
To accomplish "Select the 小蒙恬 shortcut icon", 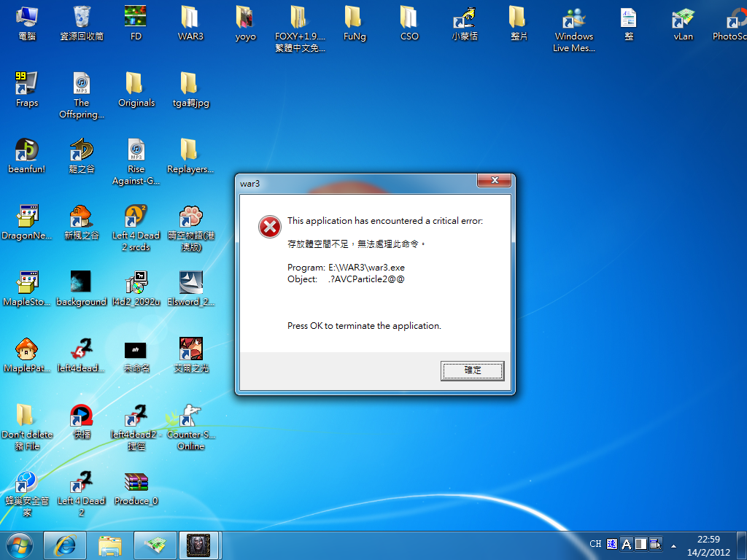I will 465,23.
